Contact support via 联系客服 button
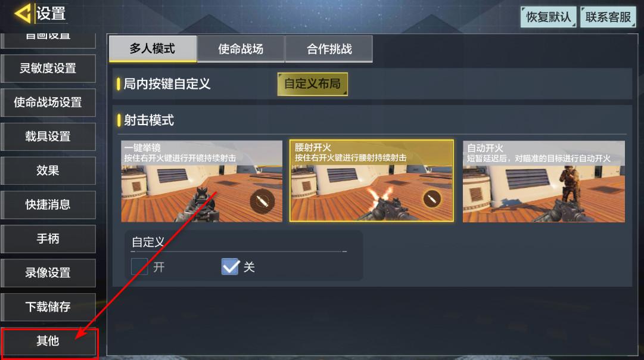 pos(608,17)
